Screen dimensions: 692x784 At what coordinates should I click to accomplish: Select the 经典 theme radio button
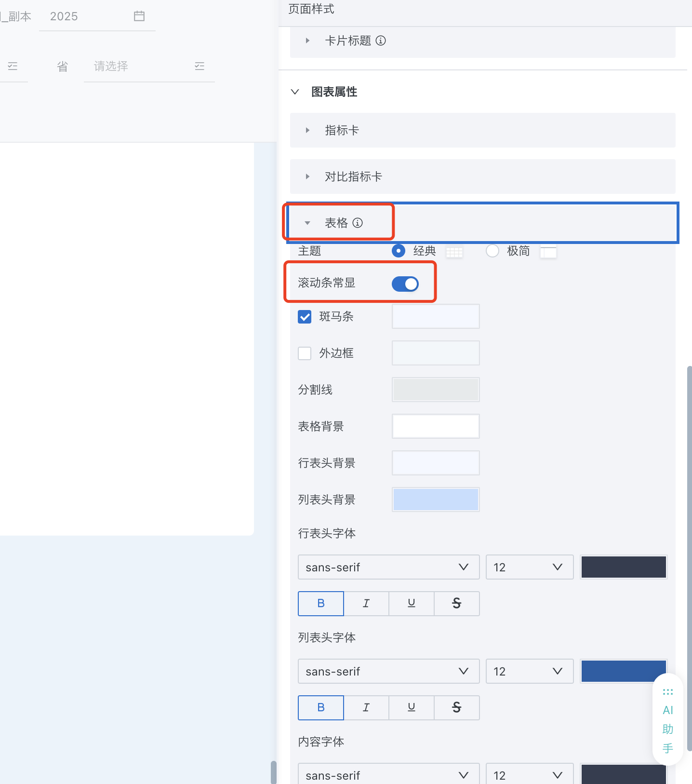pyautogui.click(x=399, y=251)
